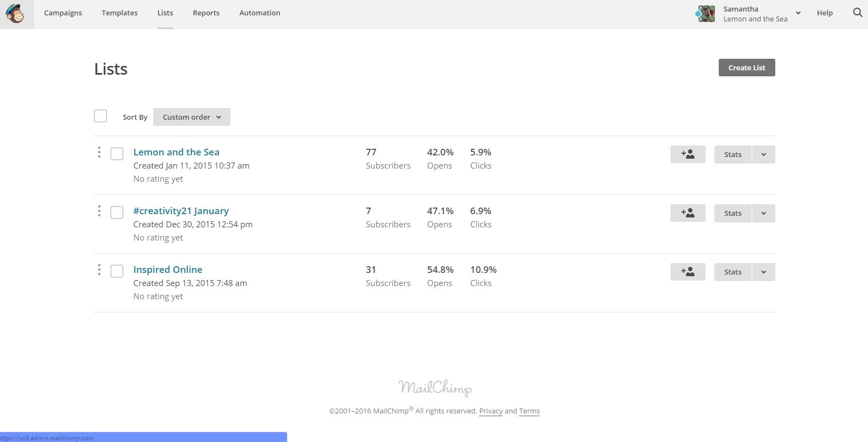Click the Create List button

pyautogui.click(x=747, y=68)
